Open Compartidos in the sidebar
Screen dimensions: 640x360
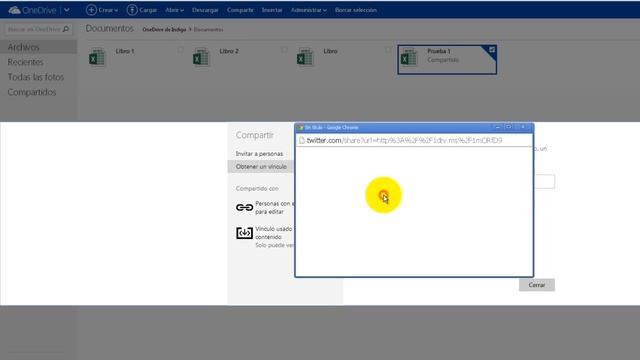point(32,92)
